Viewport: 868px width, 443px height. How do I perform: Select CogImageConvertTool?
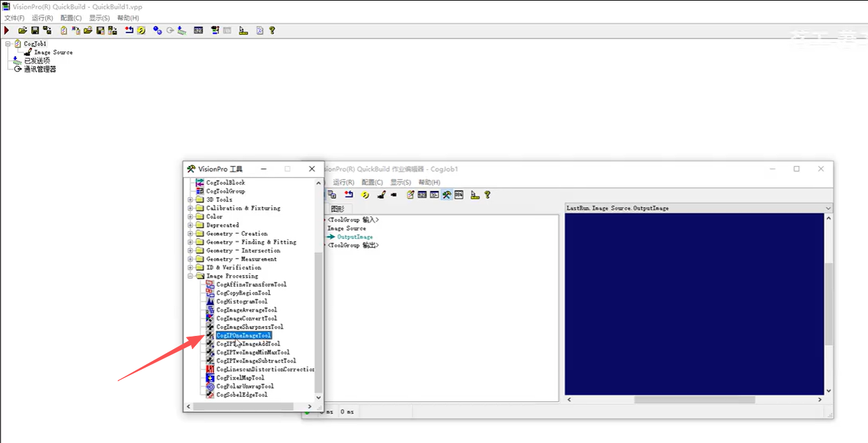coord(247,319)
